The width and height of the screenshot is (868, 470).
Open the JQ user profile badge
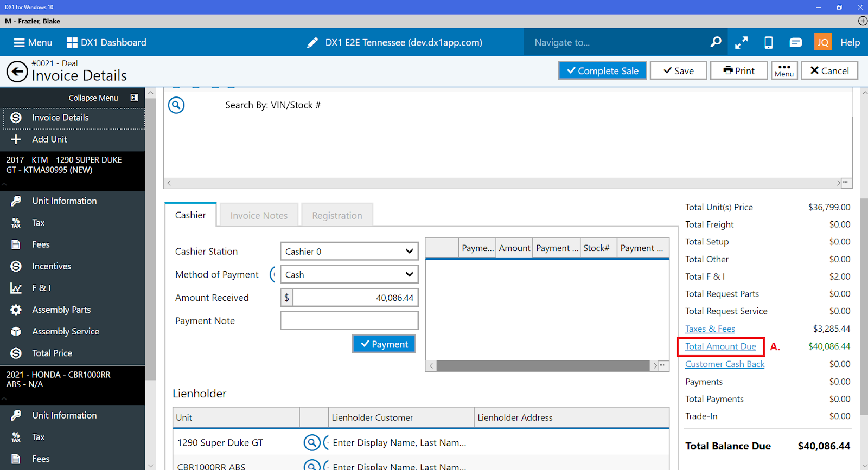click(x=823, y=42)
